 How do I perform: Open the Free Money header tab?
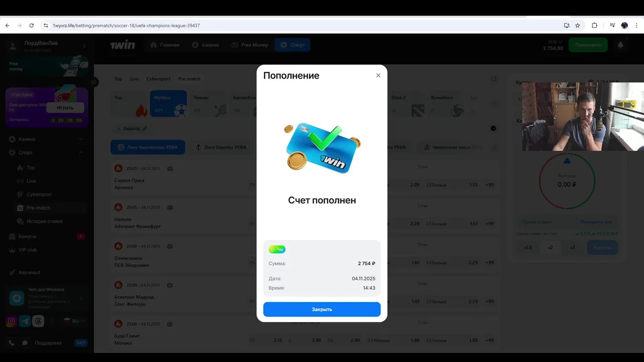[250, 45]
